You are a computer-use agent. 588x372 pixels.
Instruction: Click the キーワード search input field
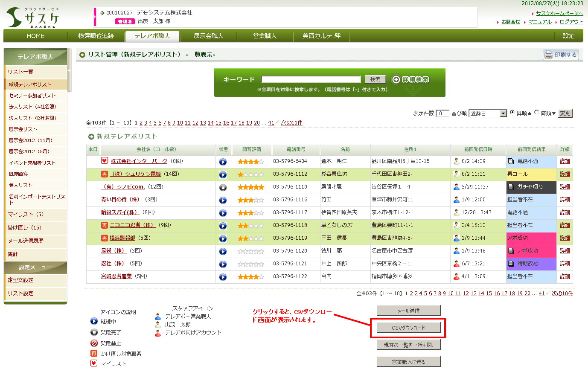tap(311, 79)
